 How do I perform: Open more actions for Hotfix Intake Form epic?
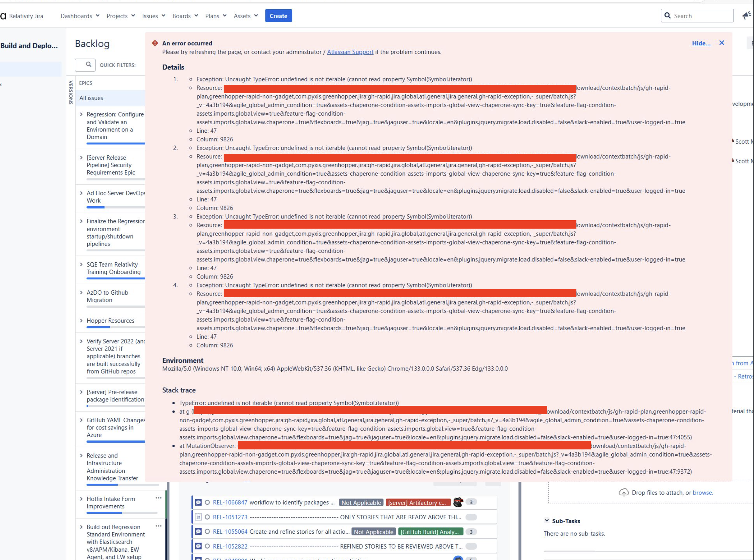click(x=158, y=498)
